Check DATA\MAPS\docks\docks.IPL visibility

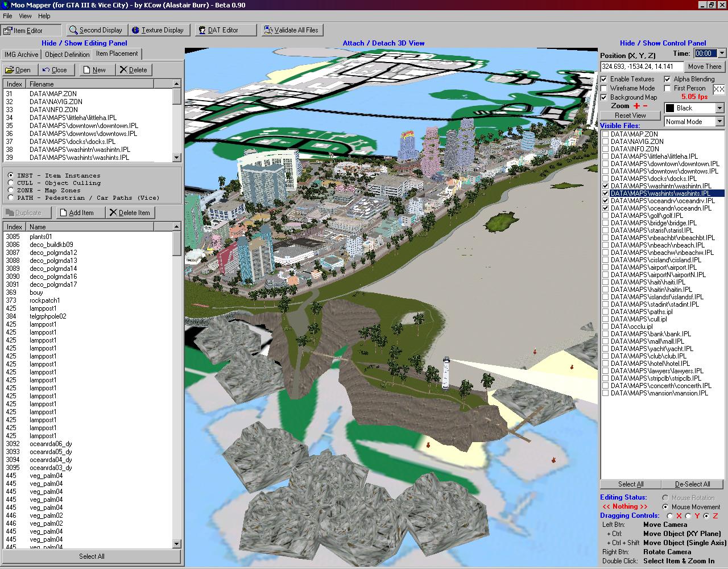pyautogui.click(x=606, y=179)
